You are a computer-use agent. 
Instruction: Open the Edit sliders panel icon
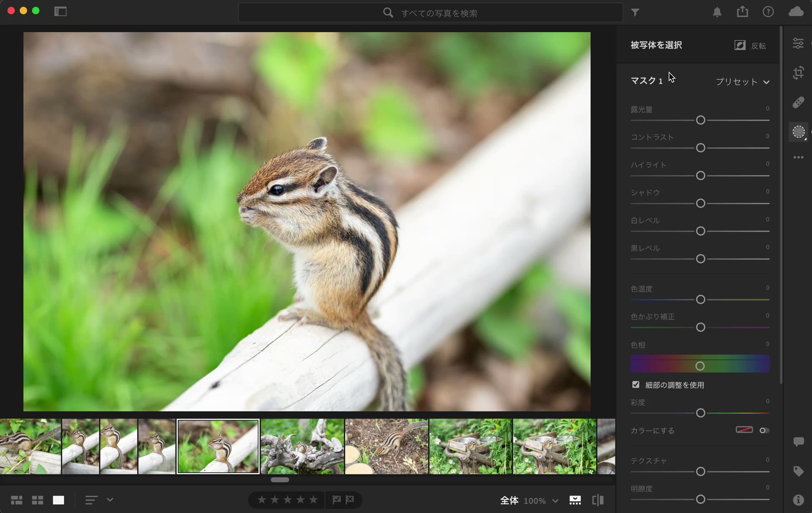pos(798,43)
